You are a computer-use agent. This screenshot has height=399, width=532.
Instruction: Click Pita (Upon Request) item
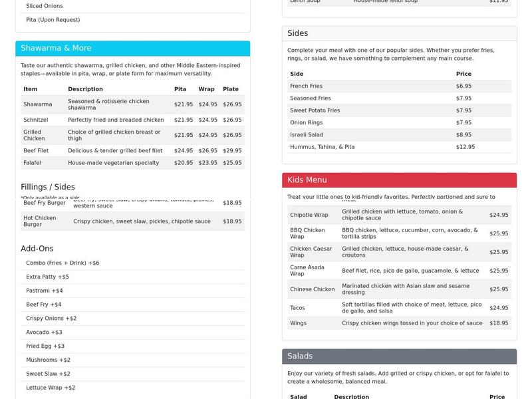pyautogui.click(x=132, y=20)
